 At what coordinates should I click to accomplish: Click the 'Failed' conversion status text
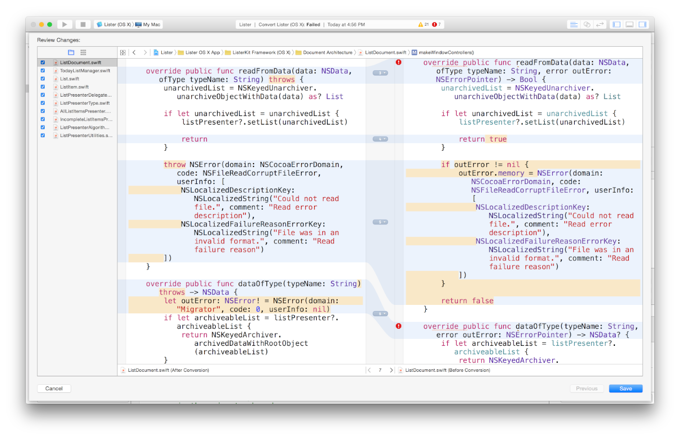313,25
